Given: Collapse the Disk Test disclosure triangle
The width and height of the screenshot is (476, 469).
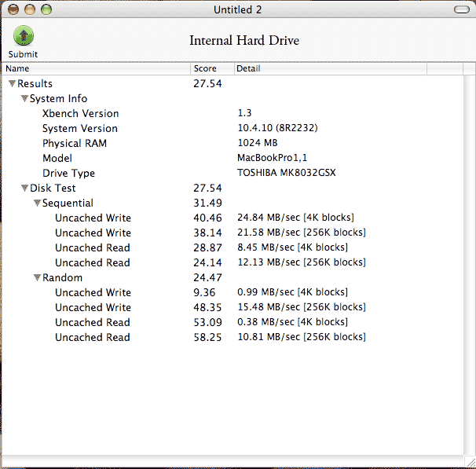Looking at the screenshot, I should point(24,188).
